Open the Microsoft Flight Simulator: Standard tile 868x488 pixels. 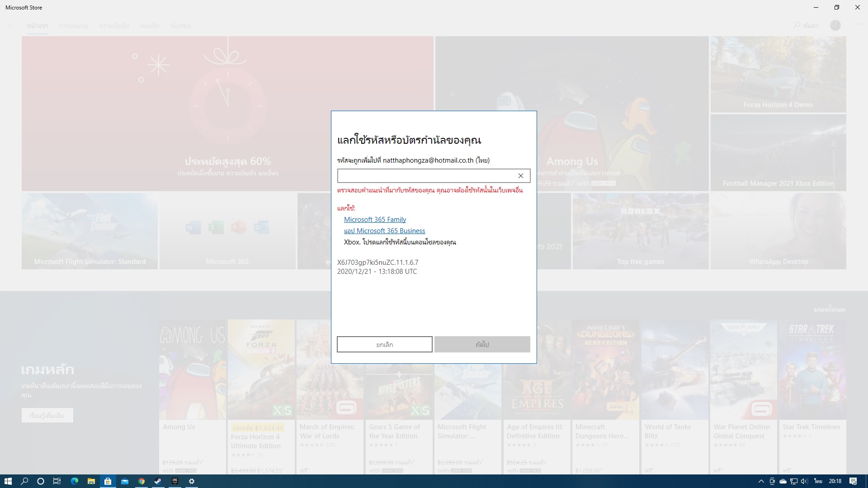[x=90, y=231]
